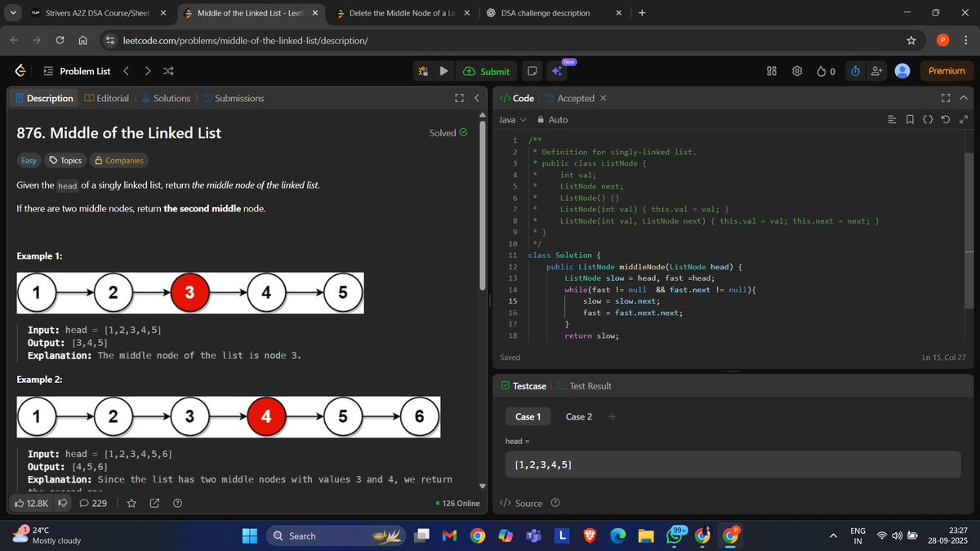Show hidden system tray icons chevron

tap(833, 535)
